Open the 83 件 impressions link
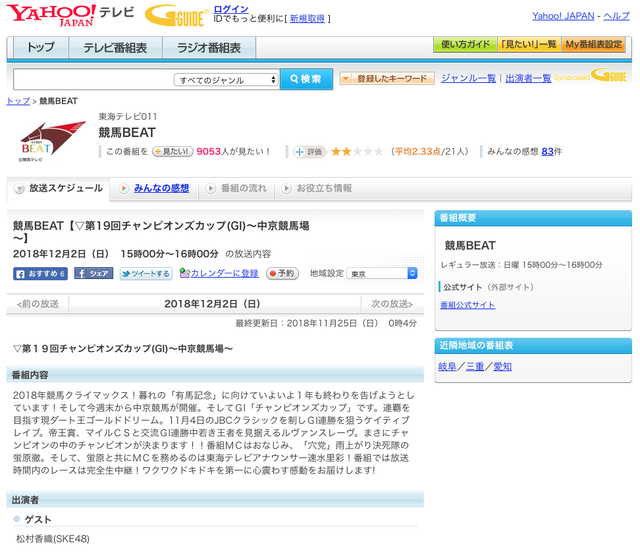This screenshot has width=640, height=556. [547, 151]
